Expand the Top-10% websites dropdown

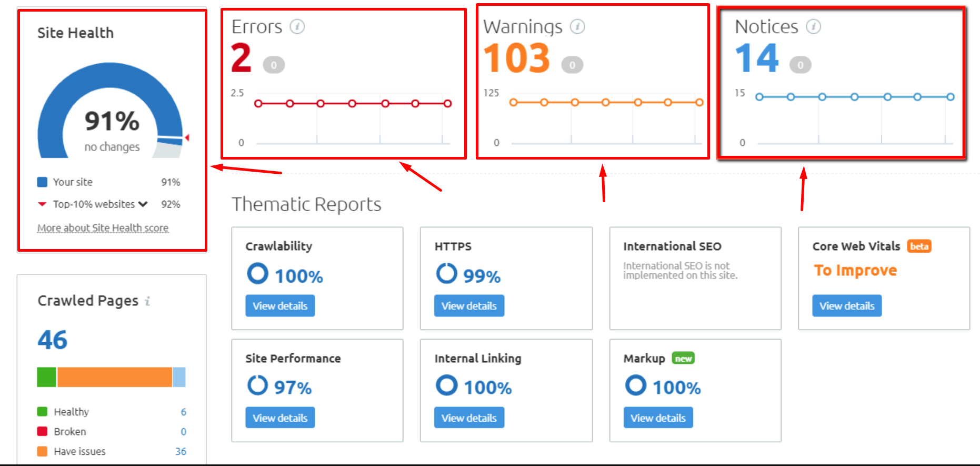pyautogui.click(x=143, y=204)
